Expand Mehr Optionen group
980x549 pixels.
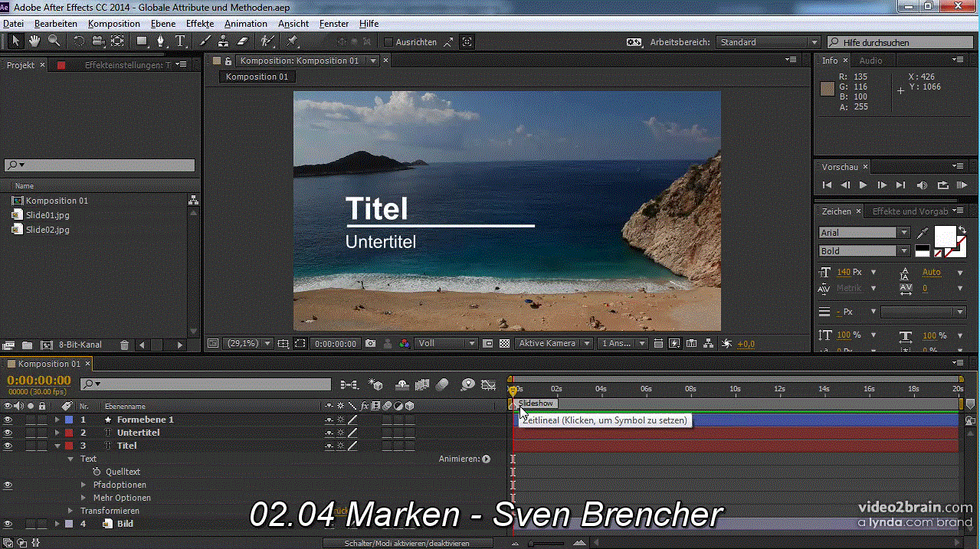(84, 498)
